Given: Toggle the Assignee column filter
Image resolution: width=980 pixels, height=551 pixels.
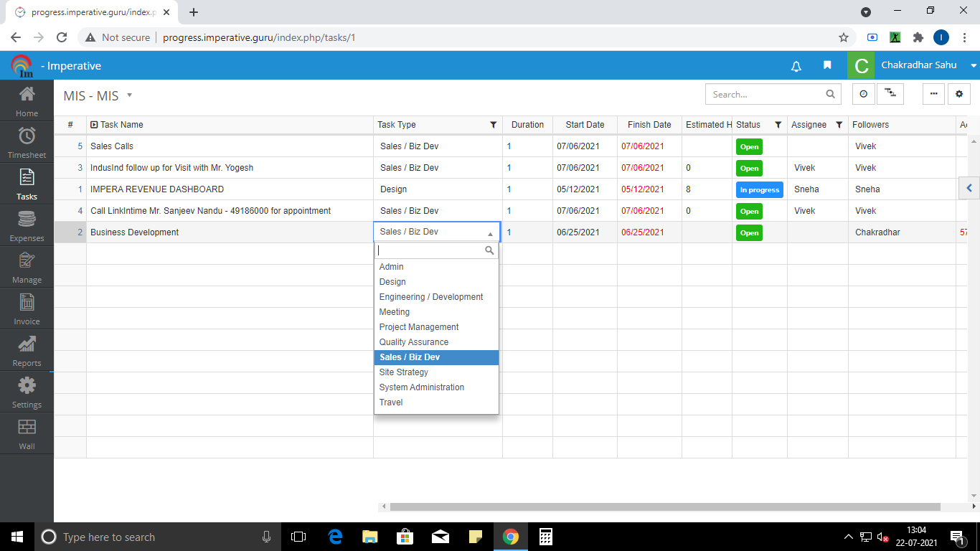Looking at the screenshot, I should point(839,125).
